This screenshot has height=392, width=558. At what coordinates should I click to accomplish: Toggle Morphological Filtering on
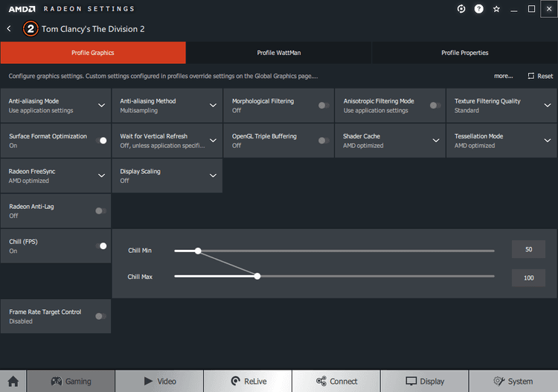pos(324,106)
